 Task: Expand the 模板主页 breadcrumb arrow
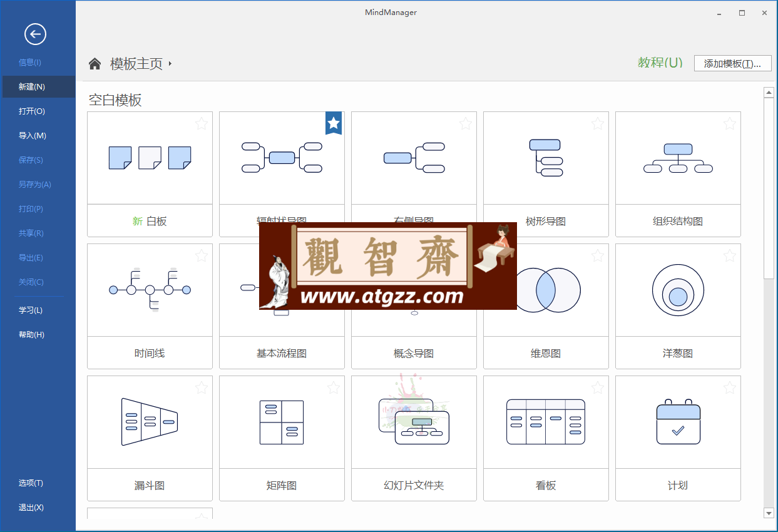click(x=170, y=64)
